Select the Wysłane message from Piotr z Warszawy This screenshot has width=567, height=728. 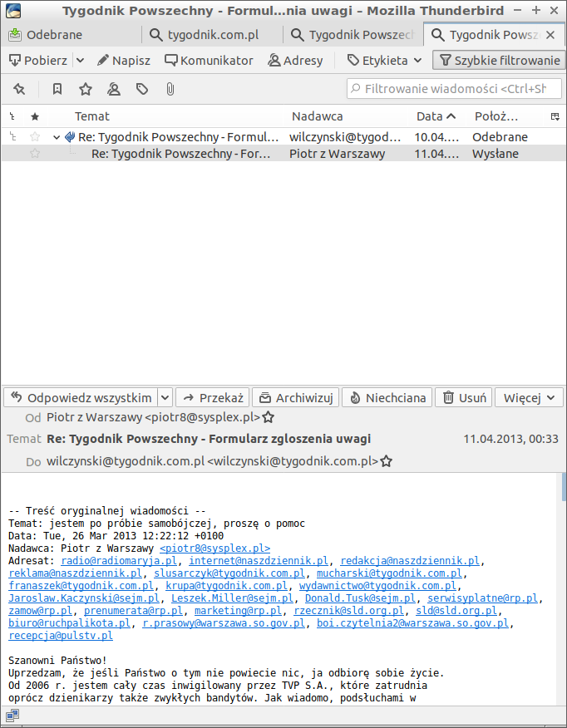click(283, 154)
